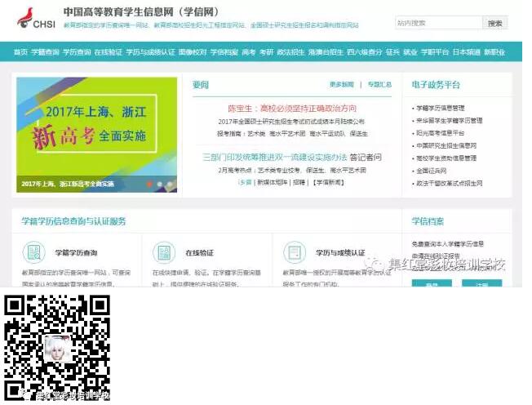This screenshot has height=405, width=532.
Task: Open 专题汇总 link
Action: [x=379, y=84]
